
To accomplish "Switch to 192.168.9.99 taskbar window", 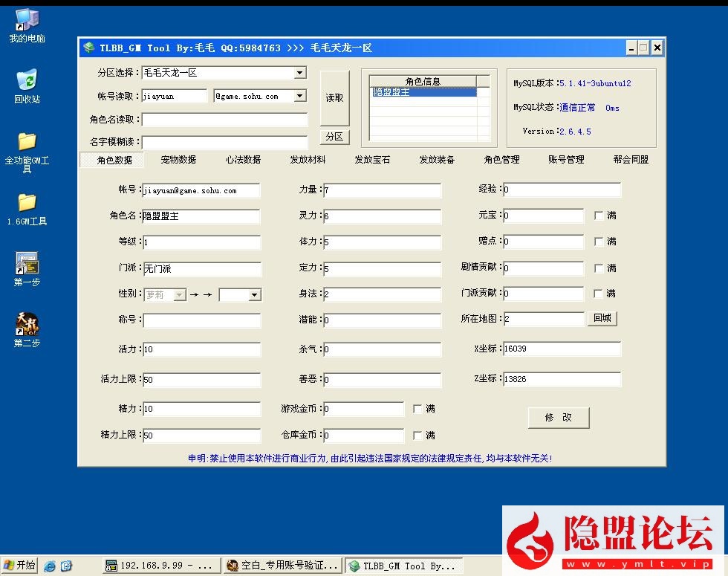I will pos(160,566).
